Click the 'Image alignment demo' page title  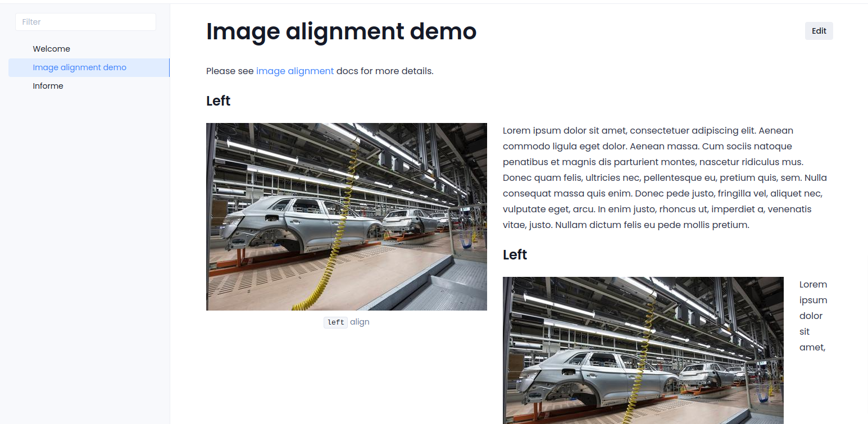[342, 31]
